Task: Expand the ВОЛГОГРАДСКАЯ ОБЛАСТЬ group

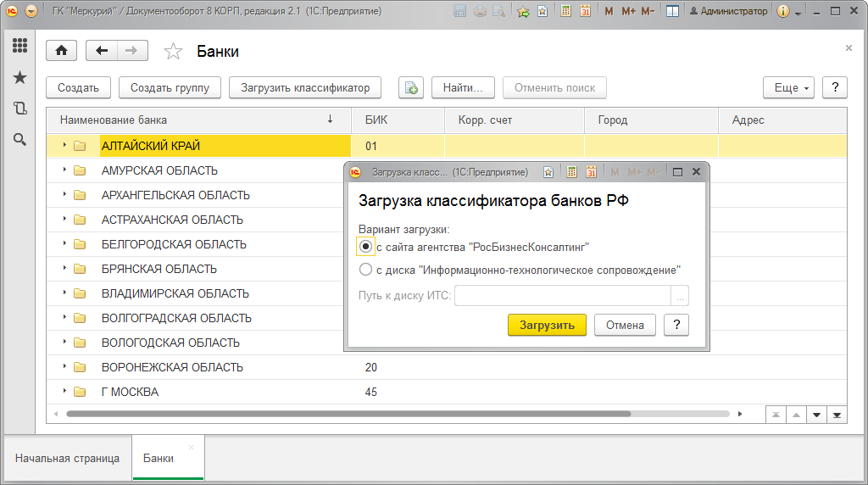Action: 64,316
